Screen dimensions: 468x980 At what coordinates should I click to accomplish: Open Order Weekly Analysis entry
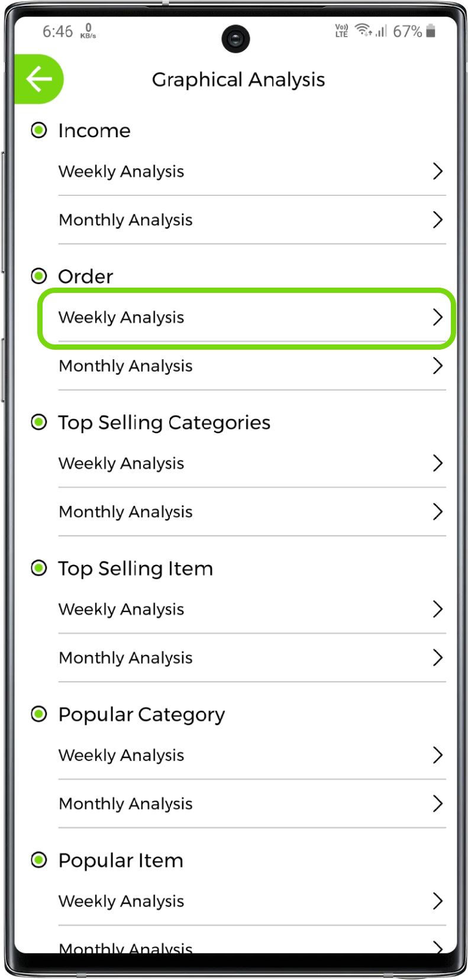(121, 317)
